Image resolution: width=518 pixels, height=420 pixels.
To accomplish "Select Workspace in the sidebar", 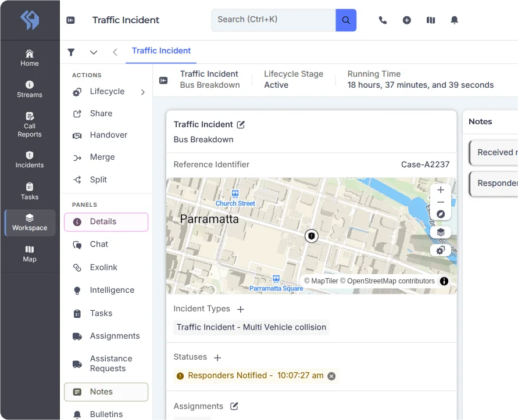I will click(x=30, y=222).
